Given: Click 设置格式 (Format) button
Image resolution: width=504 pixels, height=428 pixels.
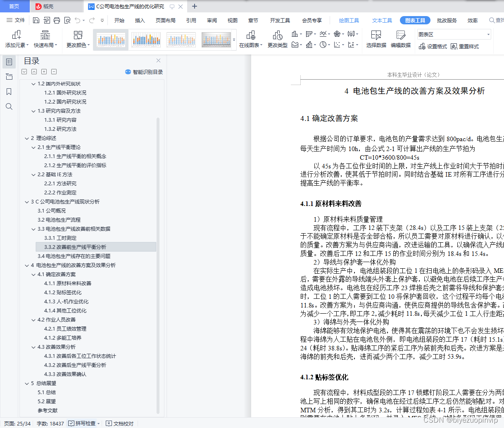Looking at the screenshot, I should pyautogui.click(x=433, y=46).
